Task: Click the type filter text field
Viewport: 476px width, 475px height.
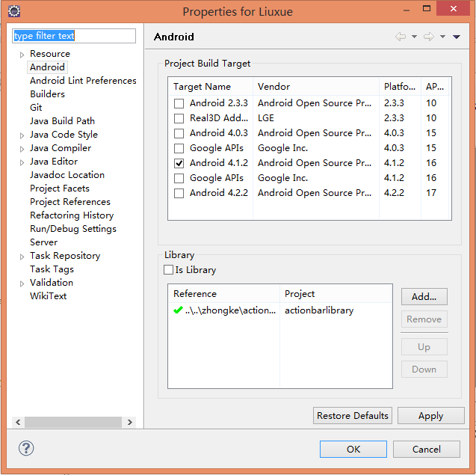Action: [x=74, y=36]
